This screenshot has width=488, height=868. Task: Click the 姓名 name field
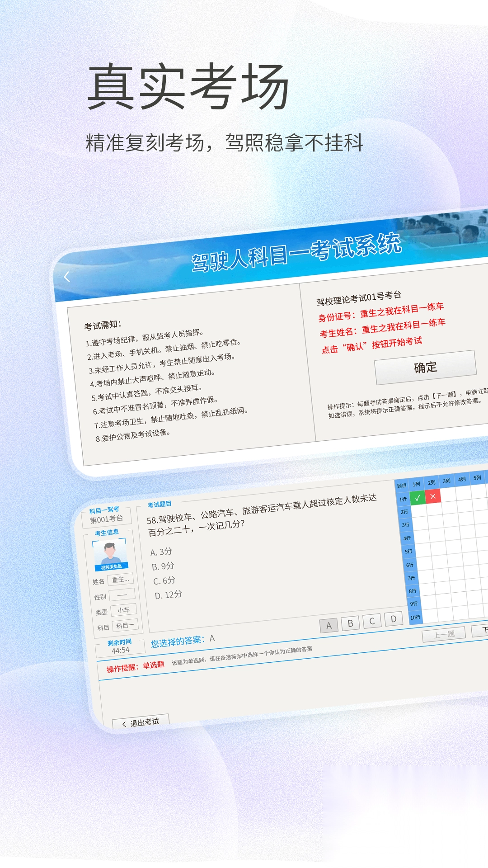pos(120,580)
